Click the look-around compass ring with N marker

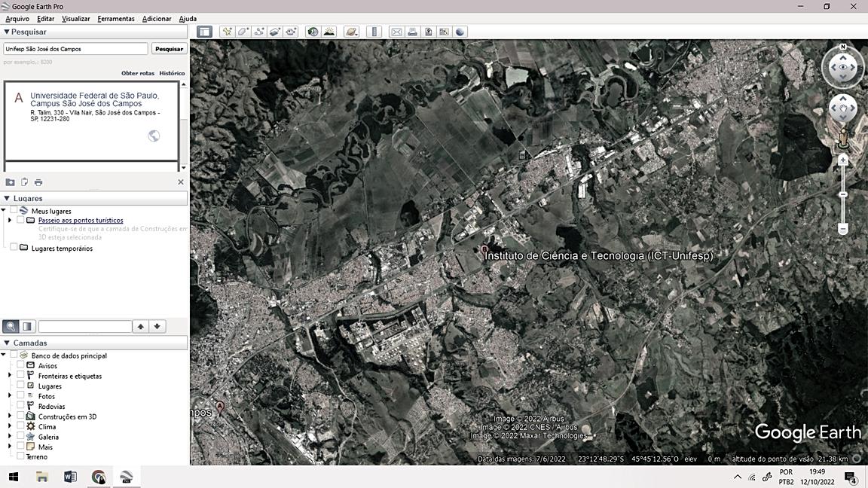click(x=843, y=67)
